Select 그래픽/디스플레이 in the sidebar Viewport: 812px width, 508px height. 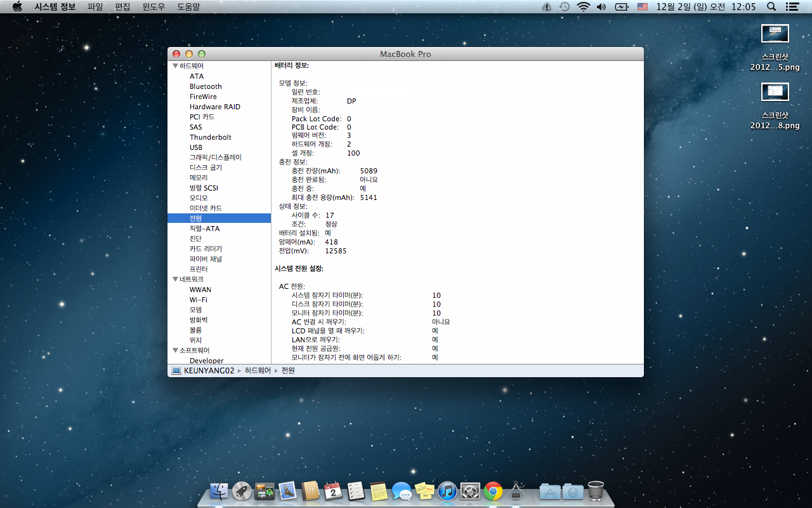(215, 157)
